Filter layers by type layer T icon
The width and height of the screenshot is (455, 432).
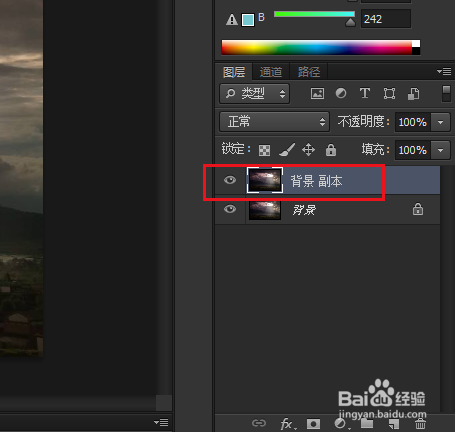point(365,93)
